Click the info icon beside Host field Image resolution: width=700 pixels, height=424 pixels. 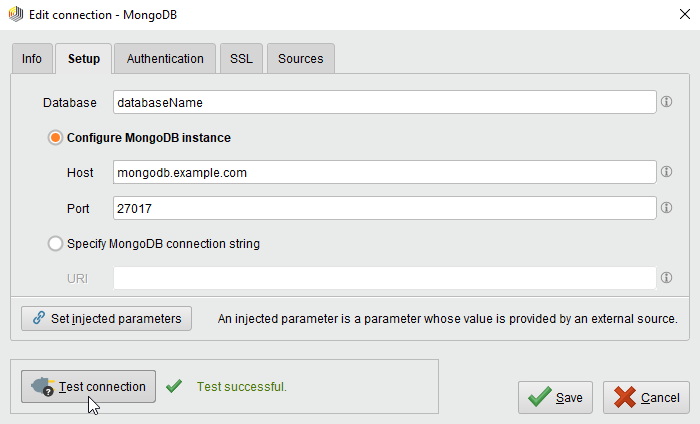tap(666, 172)
